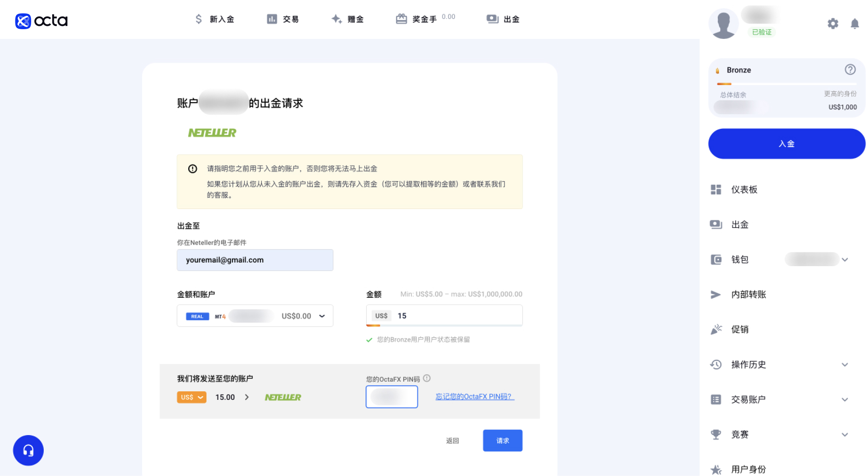The height and width of the screenshot is (476, 868).
Task: Expand 交易账户 chevron
Action: tap(845, 399)
